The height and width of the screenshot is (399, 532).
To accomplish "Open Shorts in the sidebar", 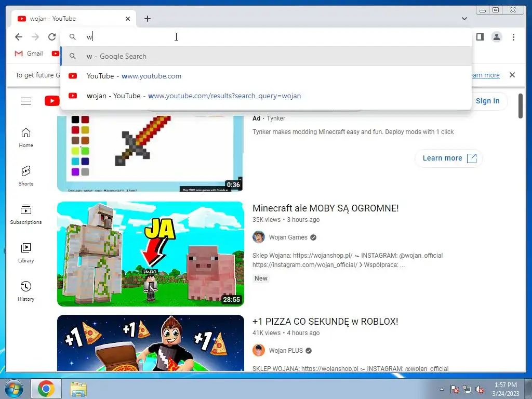I will click(x=26, y=176).
